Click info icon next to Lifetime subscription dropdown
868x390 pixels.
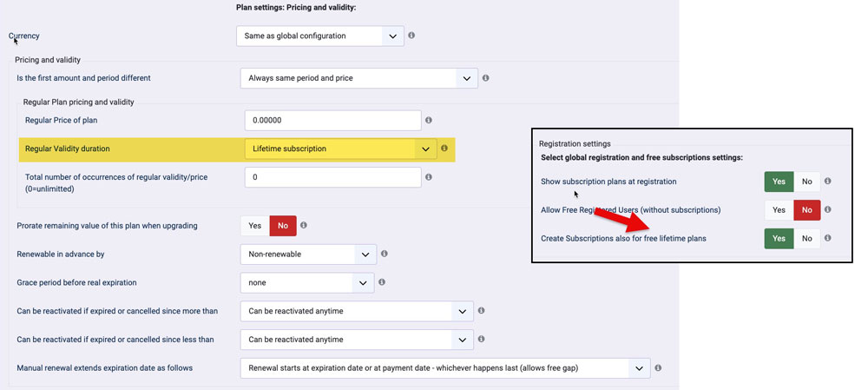tap(444, 149)
